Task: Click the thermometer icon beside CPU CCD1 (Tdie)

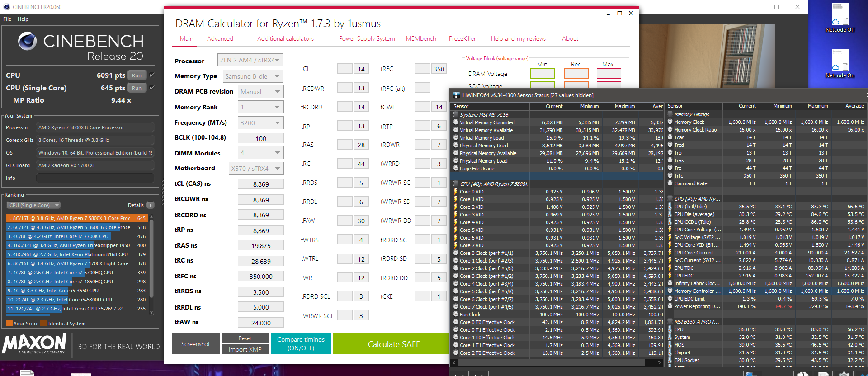Action: (x=670, y=222)
